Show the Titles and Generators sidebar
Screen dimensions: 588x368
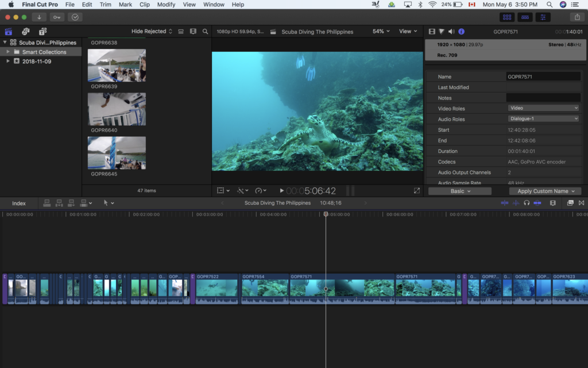point(42,32)
